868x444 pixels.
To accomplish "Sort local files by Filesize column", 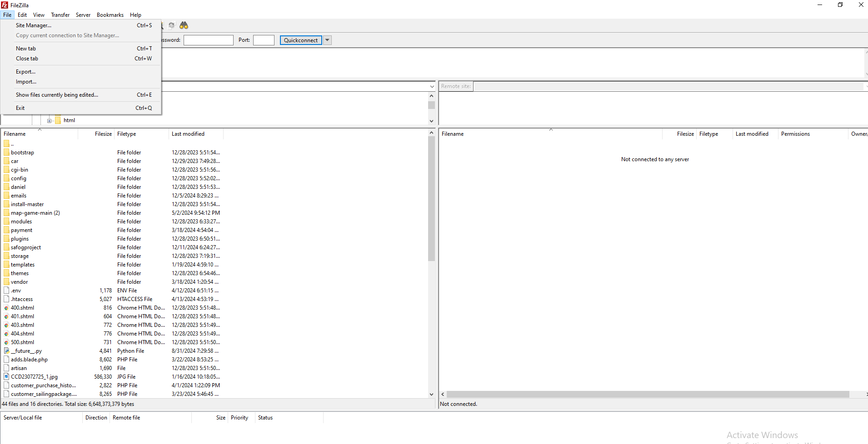I will tap(96, 134).
